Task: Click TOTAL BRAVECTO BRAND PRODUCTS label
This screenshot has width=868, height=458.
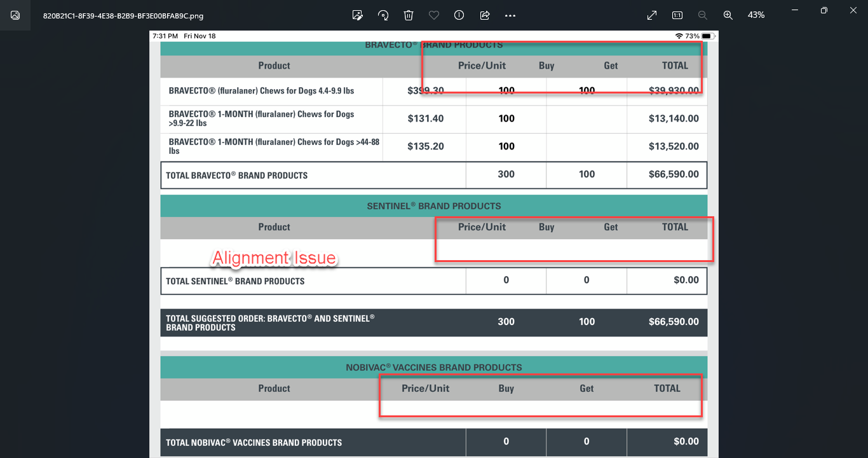Action: (236, 175)
